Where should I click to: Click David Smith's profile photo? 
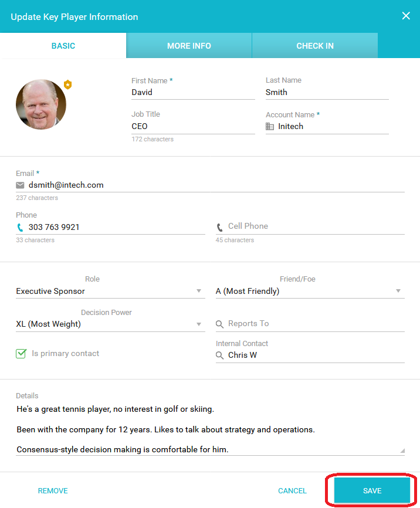point(41,104)
